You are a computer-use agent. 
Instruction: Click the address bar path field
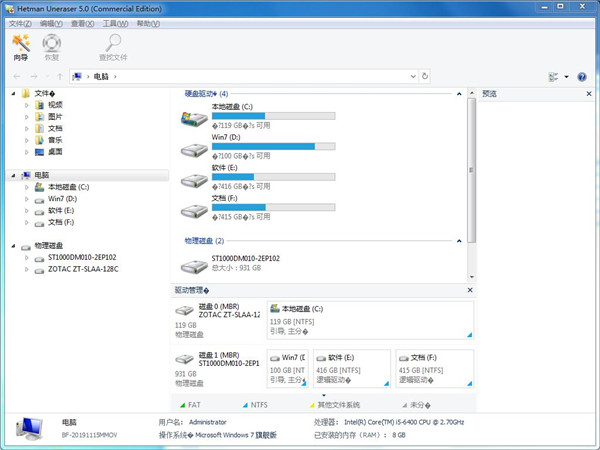pos(260,76)
